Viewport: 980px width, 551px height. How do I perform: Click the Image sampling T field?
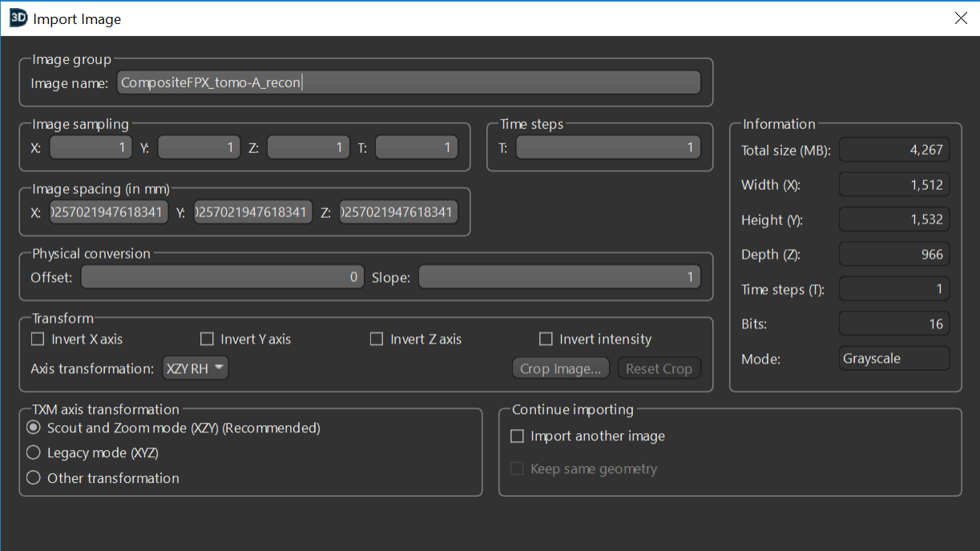click(416, 147)
